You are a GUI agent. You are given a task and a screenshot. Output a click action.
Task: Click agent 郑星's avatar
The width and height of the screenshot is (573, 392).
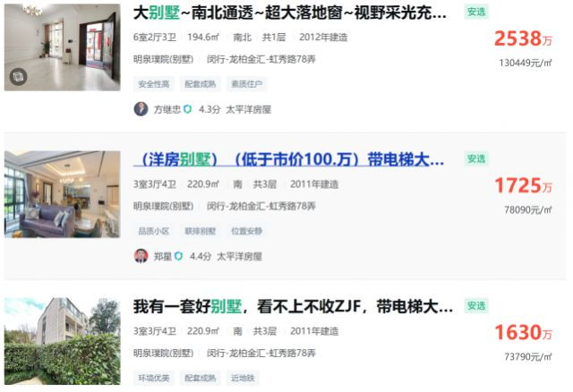(141, 256)
